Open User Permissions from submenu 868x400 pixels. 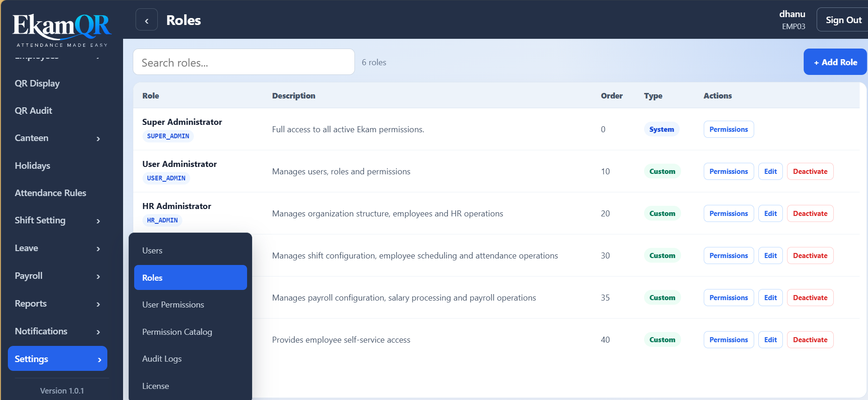tap(190, 305)
